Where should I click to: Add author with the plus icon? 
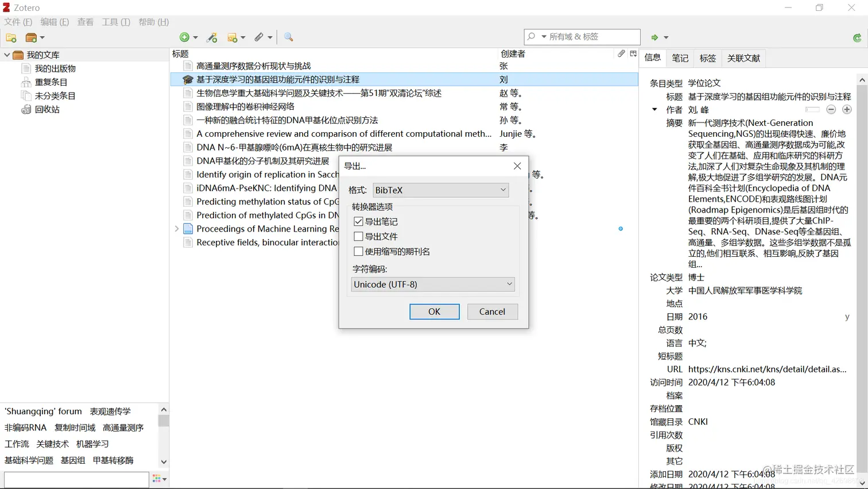click(x=847, y=110)
